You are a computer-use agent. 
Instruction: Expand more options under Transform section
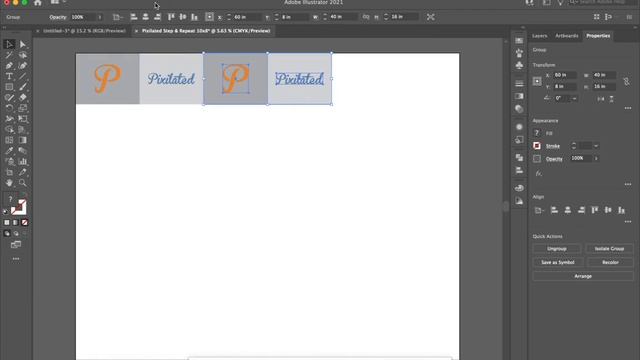pos(628,108)
